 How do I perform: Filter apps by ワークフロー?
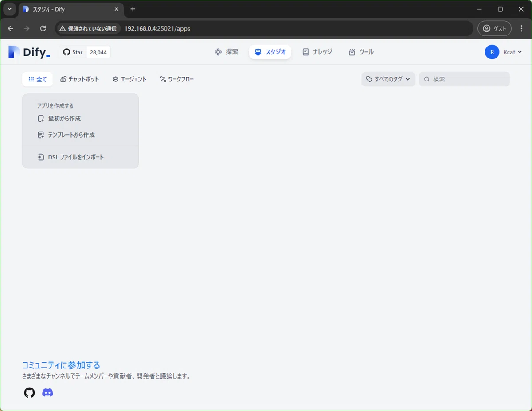(x=177, y=79)
